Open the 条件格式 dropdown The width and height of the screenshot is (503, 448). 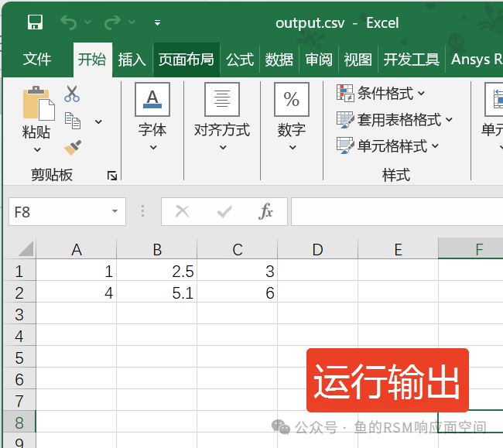coord(381,94)
